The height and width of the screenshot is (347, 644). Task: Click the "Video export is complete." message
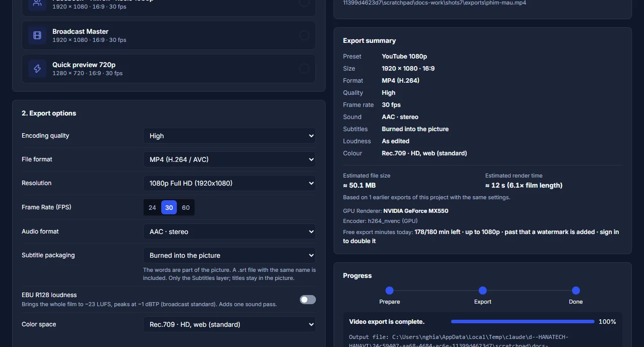click(x=387, y=322)
